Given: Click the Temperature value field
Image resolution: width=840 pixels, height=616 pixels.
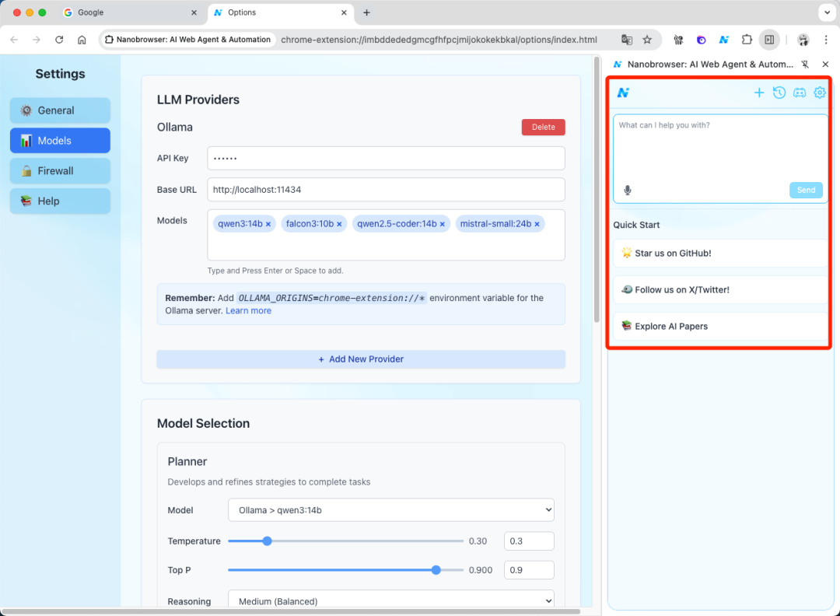Looking at the screenshot, I should coord(529,541).
